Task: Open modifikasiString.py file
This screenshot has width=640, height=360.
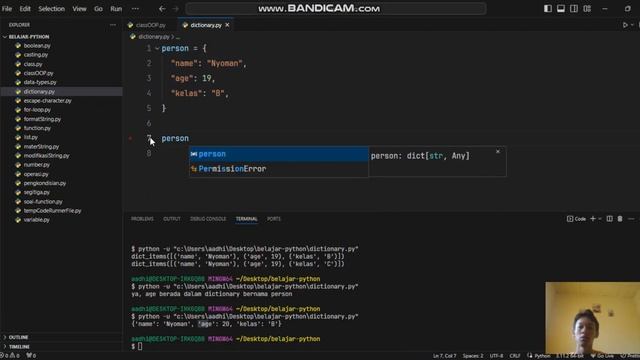Action: coord(46,156)
